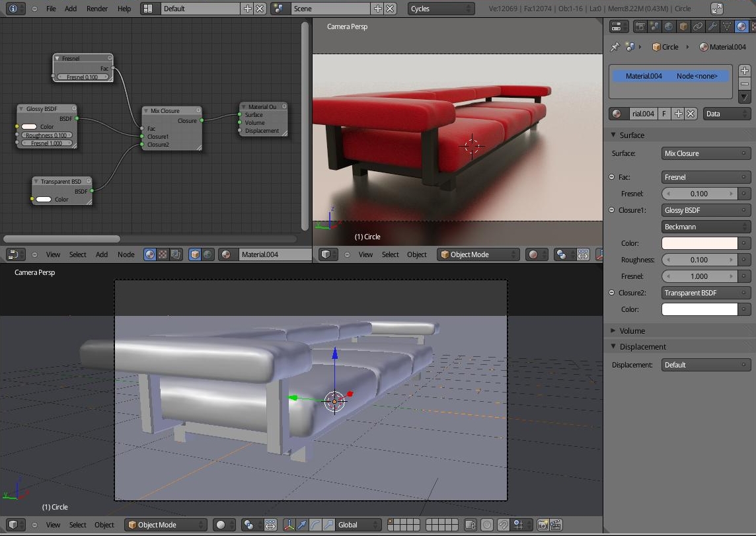Open the Modifiers wrench tab
Screen dimensions: 756x536
click(712, 27)
